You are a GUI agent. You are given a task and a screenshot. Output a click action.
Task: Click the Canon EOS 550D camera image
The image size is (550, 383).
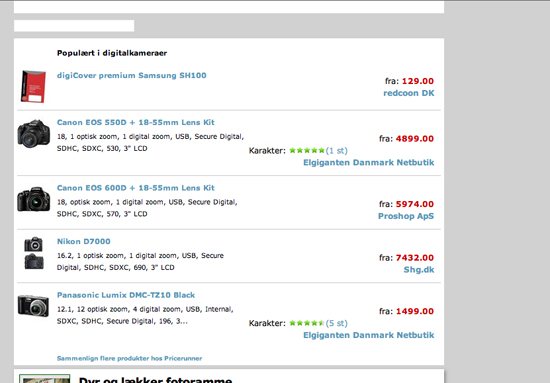pyautogui.click(x=34, y=134)
